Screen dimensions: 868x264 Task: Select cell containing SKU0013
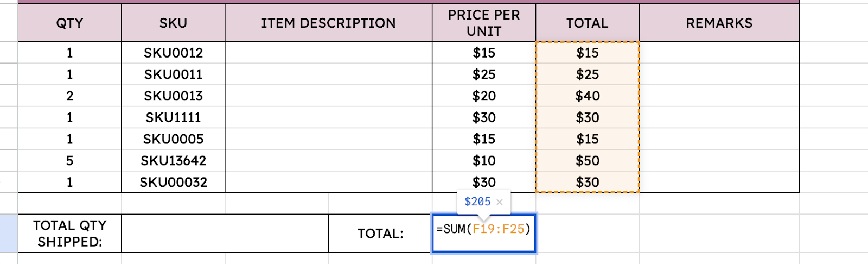click(173, 96)
